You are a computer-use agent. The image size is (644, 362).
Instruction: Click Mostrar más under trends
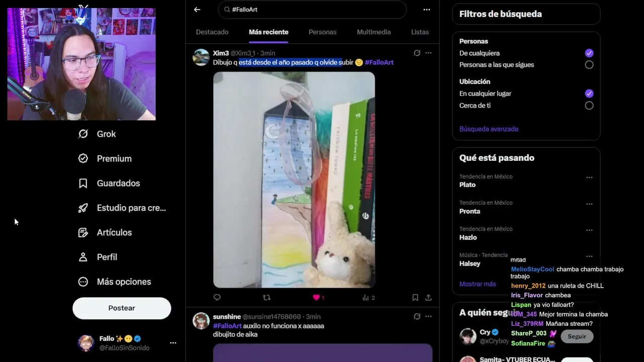pyautogui.click(x=477, y=284)
